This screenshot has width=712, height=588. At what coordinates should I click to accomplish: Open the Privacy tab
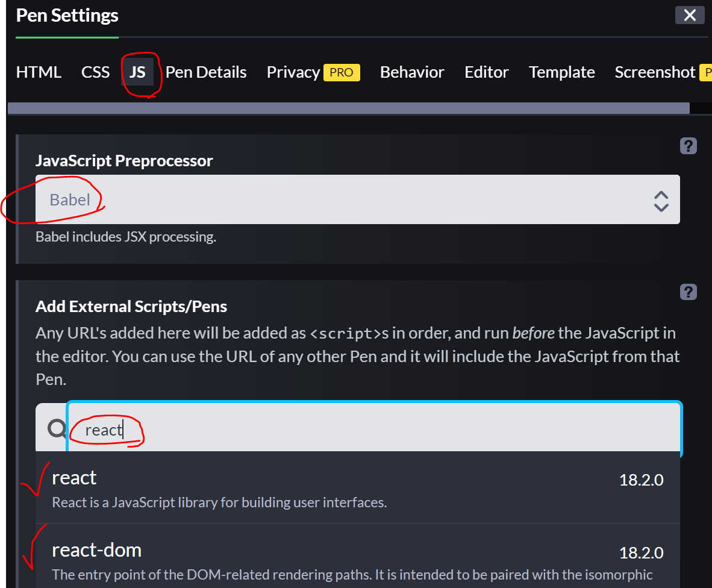click(293, 72)
